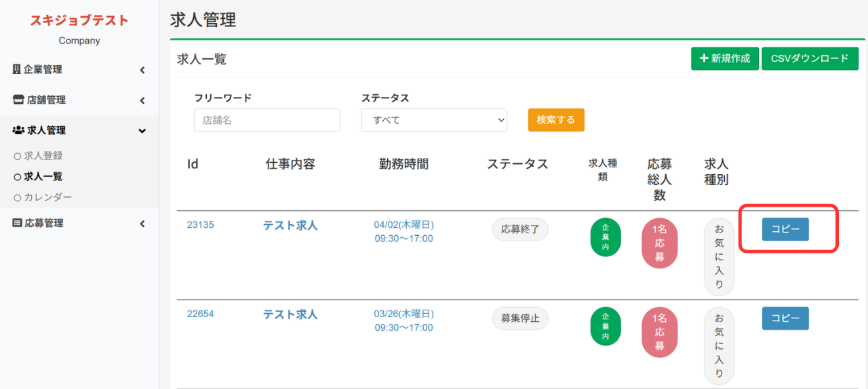The height and width of the screenshot is (389, 868).
Task: Click the CSVダウンロード button
Action: [810, 58]
